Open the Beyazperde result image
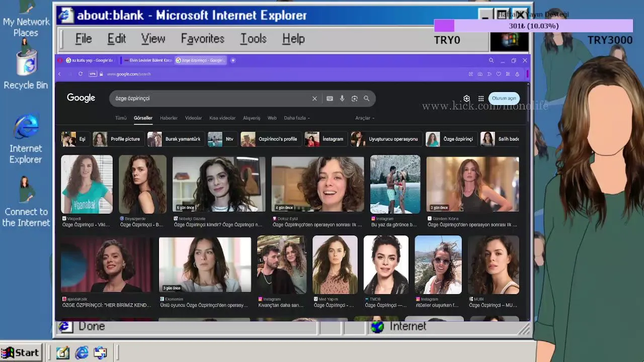This screenshot has width=644, height=362. coord(142,184)
